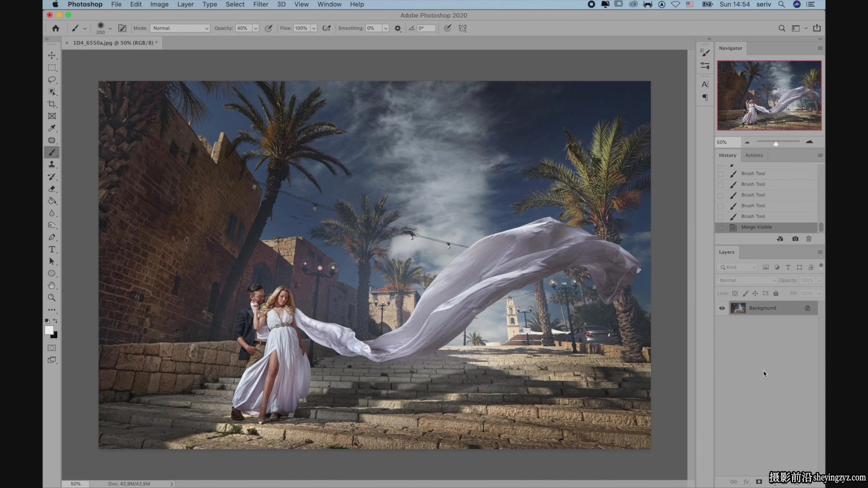
Task: Select the Eyedropper tool
Action: [x=52, y=128]
